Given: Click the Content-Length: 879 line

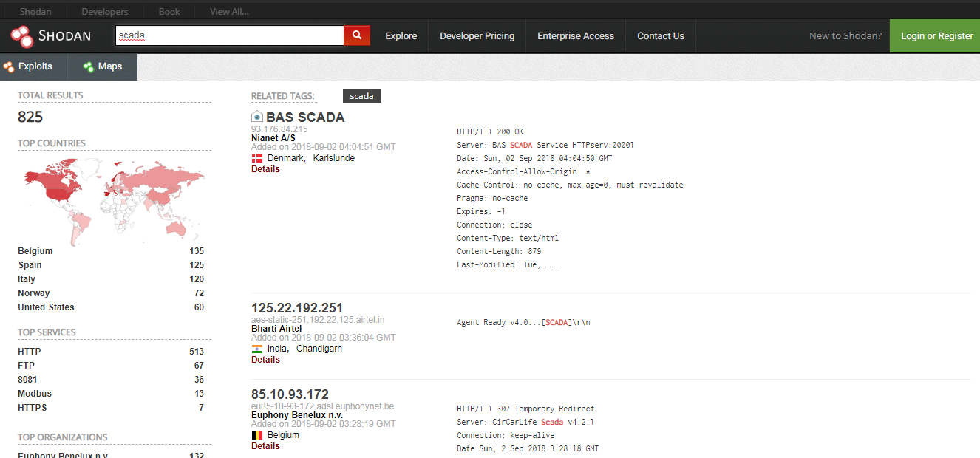Looking at the screenshot, I should click(499, 251).
